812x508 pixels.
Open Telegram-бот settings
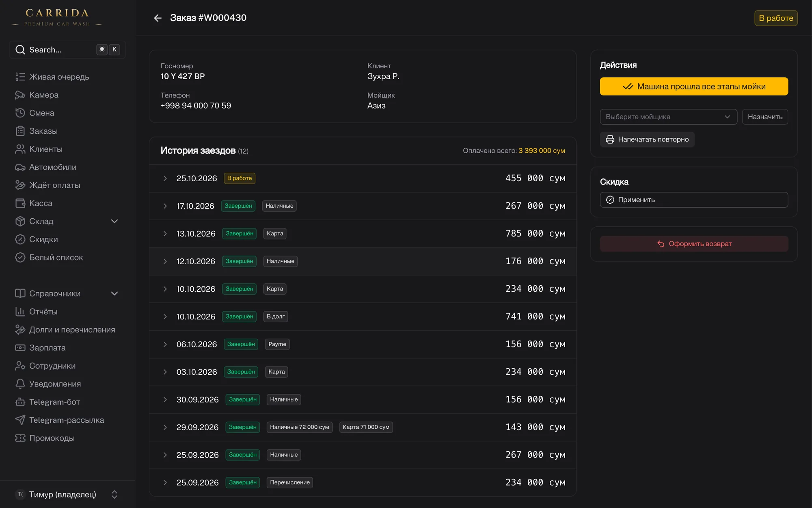tap(67, 402)
